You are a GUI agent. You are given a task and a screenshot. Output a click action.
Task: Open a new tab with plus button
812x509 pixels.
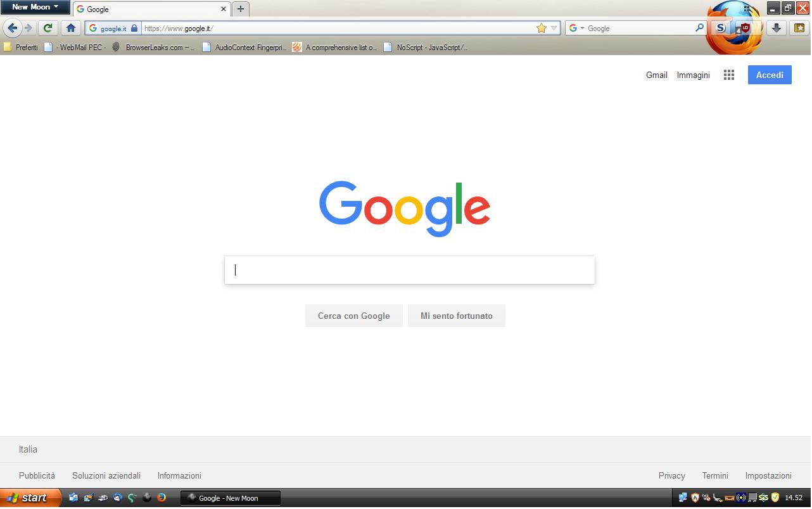240,9
